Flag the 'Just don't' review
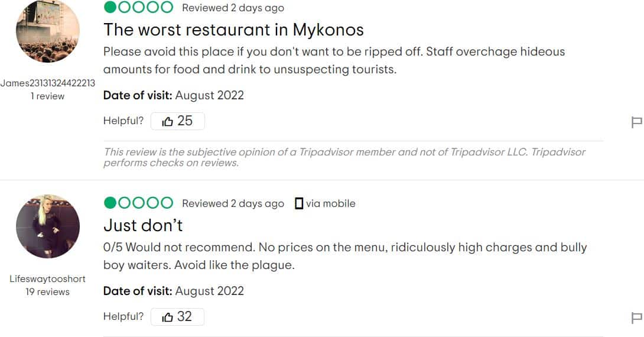 click(636, 317)
